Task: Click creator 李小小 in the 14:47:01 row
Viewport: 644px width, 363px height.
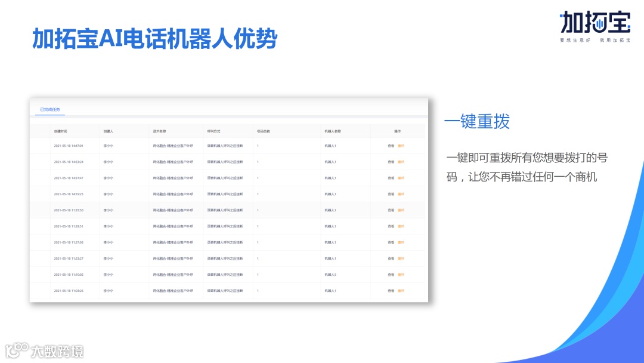Action: point(109,146)
